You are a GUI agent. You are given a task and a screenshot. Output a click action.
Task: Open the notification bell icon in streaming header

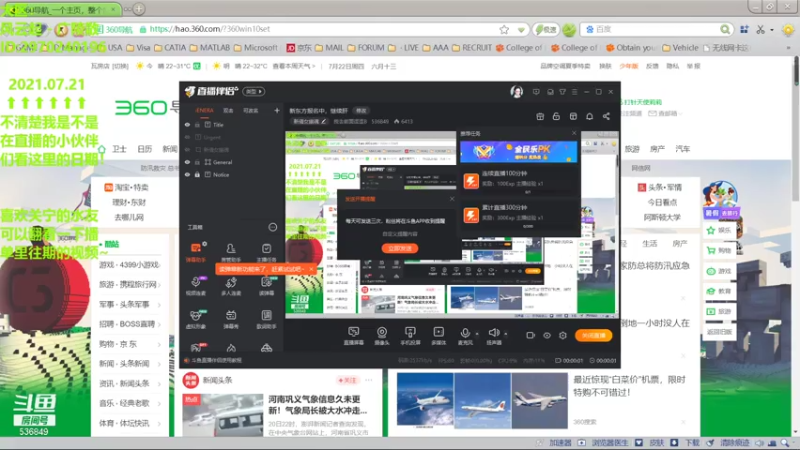point(589,116)
